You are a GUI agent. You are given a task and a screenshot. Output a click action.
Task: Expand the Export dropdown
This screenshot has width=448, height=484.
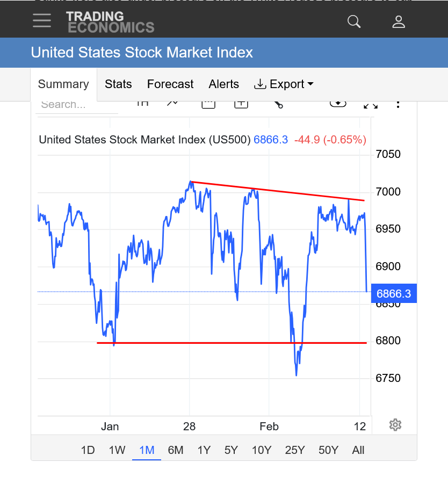[283, 84]
